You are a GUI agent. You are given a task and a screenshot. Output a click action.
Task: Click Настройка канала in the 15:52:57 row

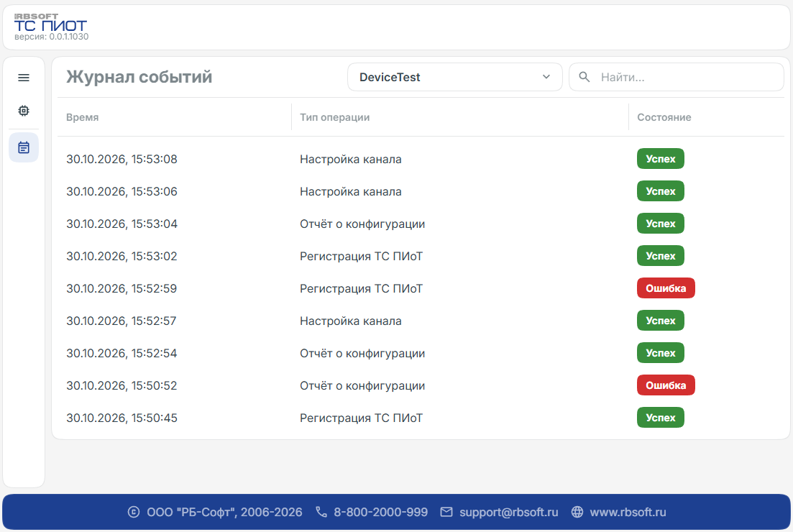coord(350,321)
